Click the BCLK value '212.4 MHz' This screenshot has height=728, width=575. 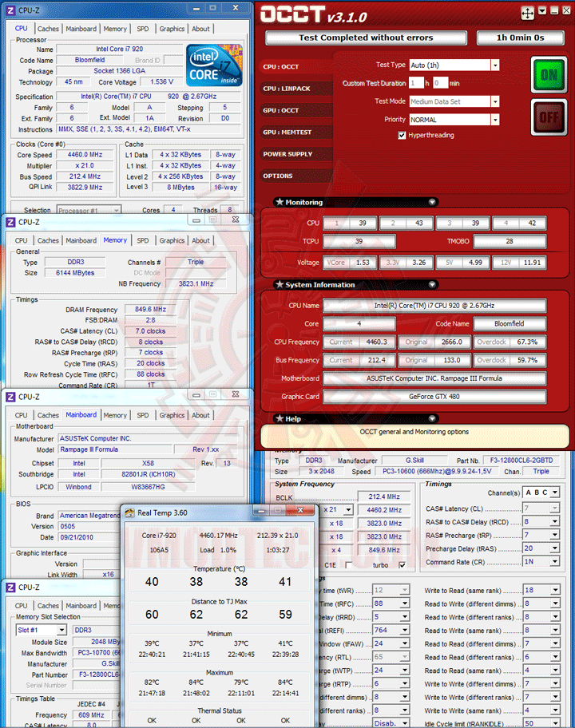pos(384,497)
